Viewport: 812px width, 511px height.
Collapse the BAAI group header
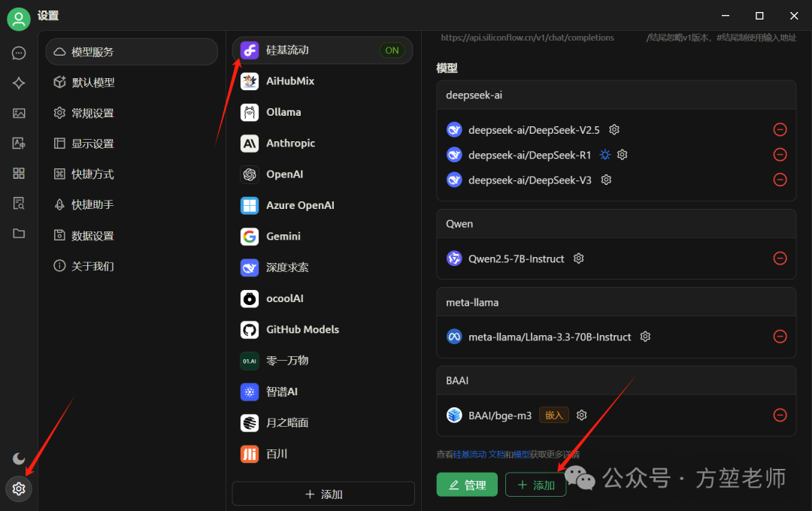(x=617, y=380)
